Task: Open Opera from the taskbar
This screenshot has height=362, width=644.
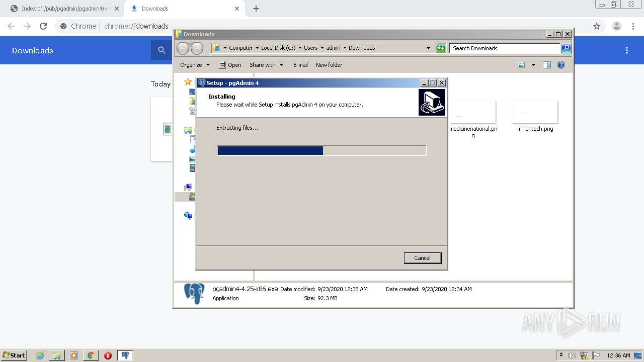Action: 108,355
